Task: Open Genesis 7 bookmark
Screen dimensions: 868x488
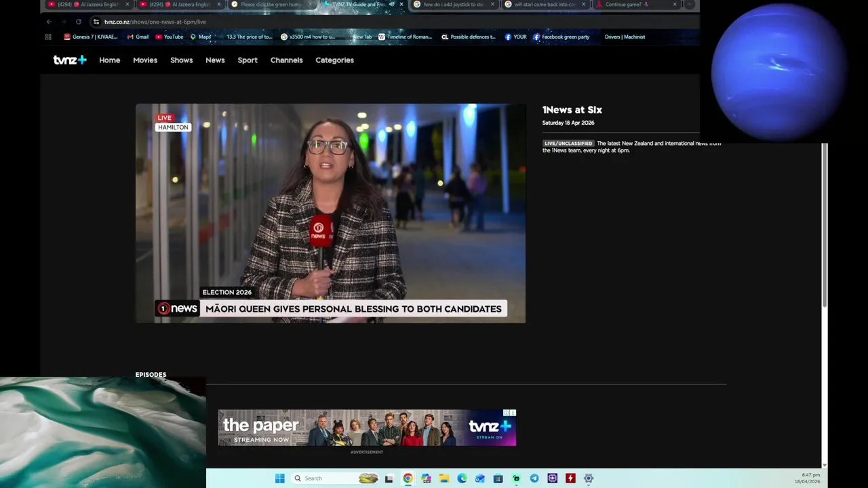Action: tap(91, 37)
